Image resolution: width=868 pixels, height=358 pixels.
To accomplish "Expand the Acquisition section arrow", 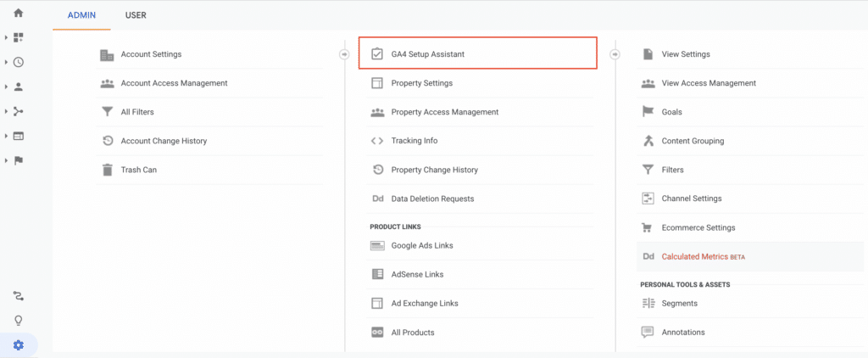I will click(x=6, y=111).
